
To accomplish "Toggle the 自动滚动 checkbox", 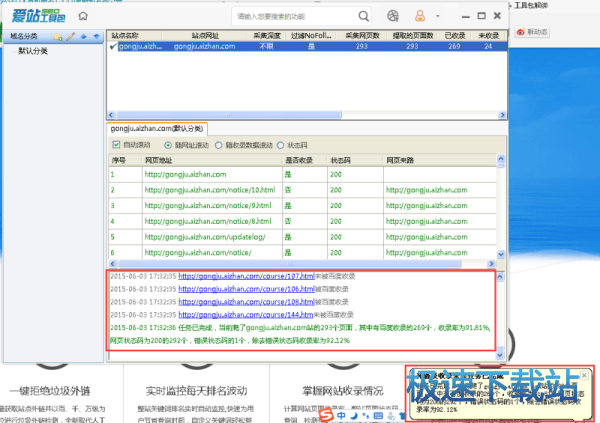I will click(116, 145).
